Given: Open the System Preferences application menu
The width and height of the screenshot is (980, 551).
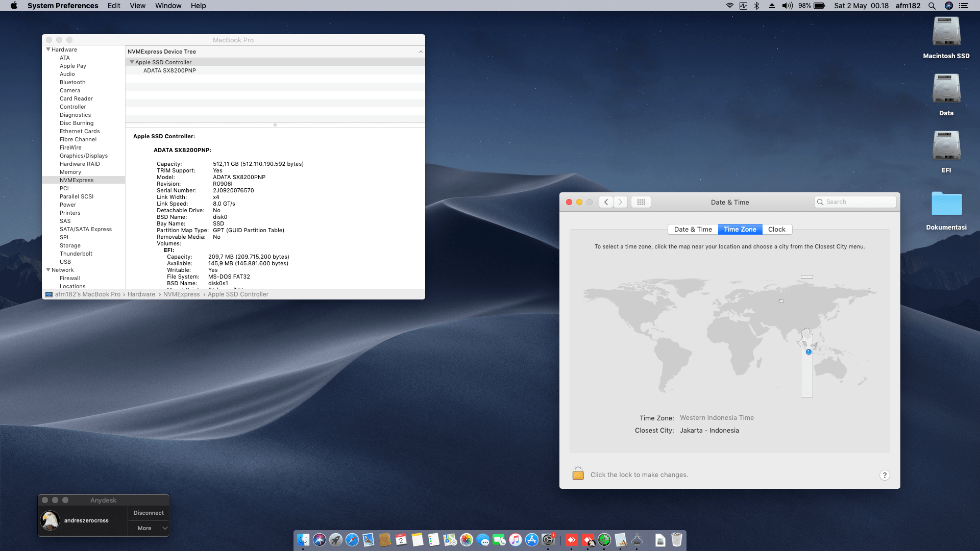Looking at the screenshot, I should (x=63, y=6).
